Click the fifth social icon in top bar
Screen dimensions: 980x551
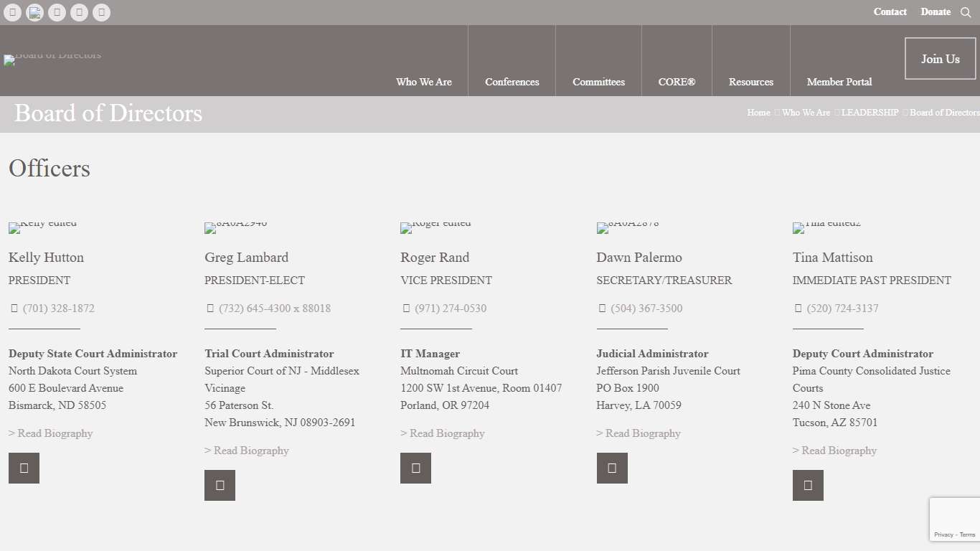pyautogui.click(x=101, y=12)
